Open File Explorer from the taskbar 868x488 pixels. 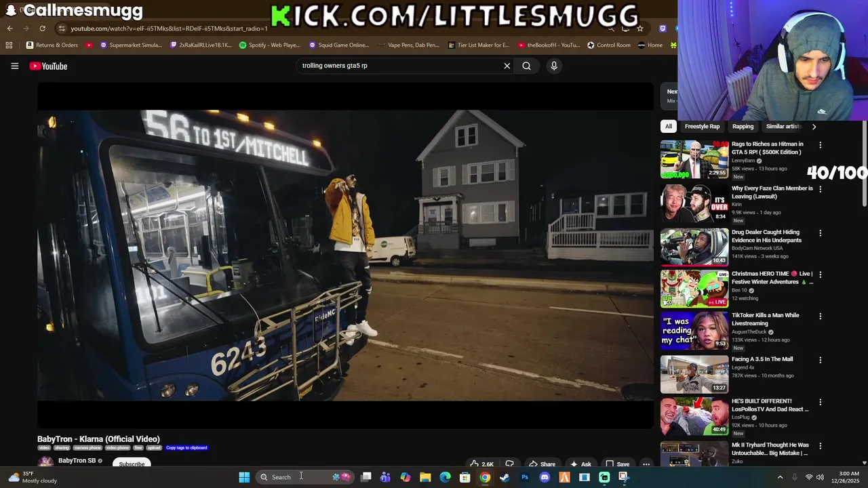click(x=425, y=477)
